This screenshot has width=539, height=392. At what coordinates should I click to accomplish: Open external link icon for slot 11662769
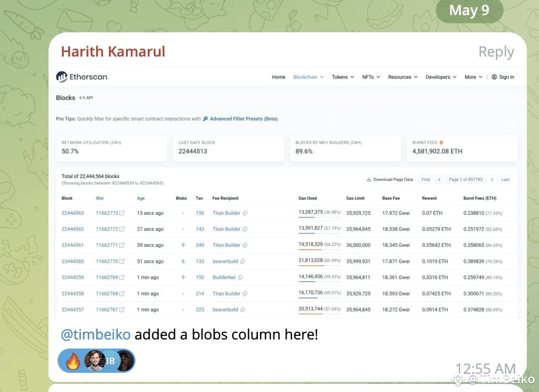click(122, 277)
